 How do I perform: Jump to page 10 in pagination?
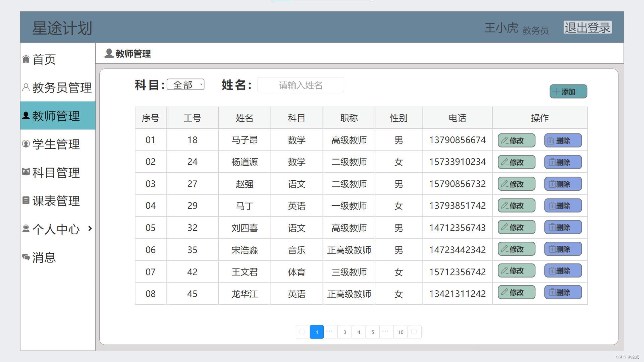coord(400,332)
